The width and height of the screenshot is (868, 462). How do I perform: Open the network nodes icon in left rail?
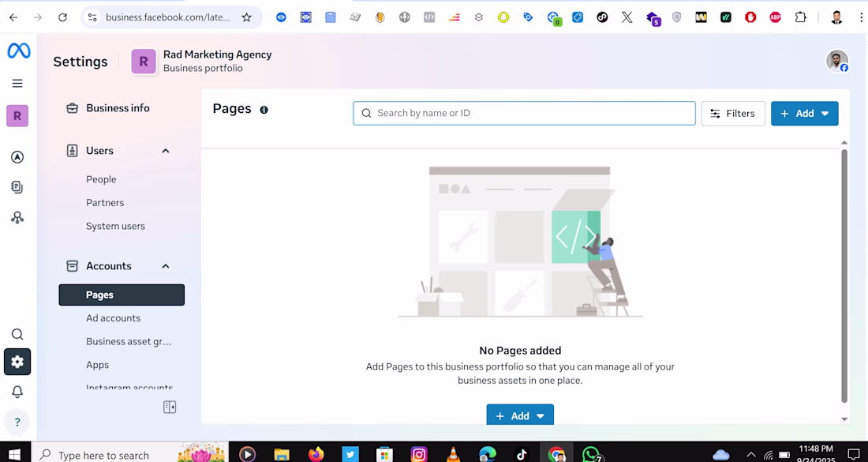(x=17, y=217)
